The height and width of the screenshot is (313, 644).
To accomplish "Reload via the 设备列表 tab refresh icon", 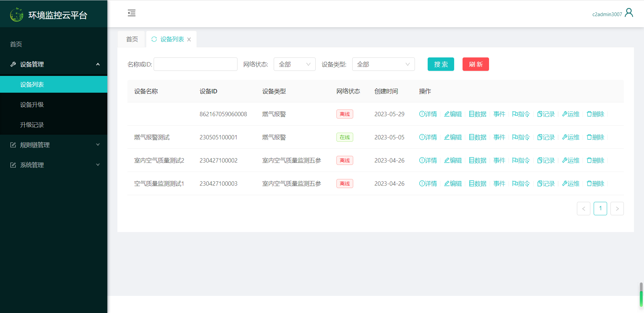I will coord(154,39).
